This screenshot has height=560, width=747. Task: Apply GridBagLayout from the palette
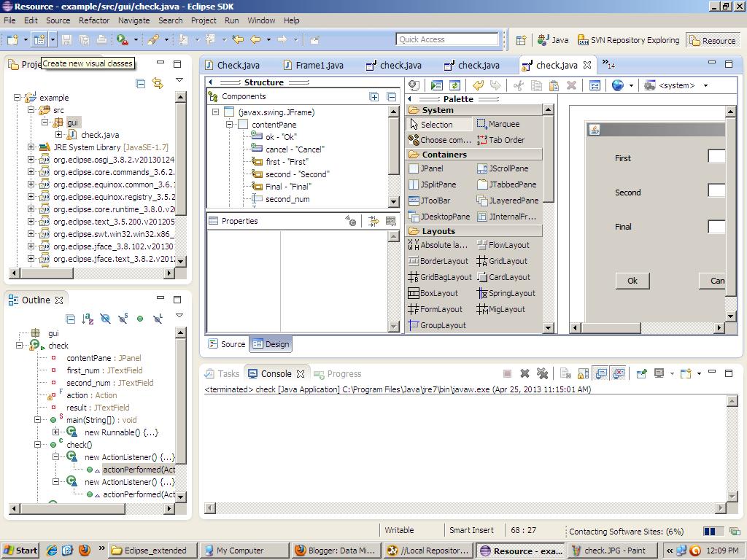click(x=440, y=277)
